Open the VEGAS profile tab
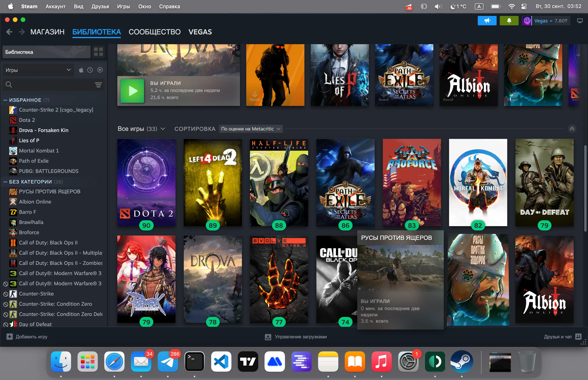 200,32
